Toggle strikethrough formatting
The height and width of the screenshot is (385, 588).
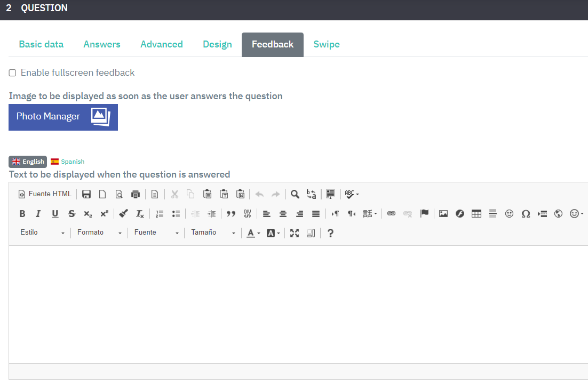[71, 213]
